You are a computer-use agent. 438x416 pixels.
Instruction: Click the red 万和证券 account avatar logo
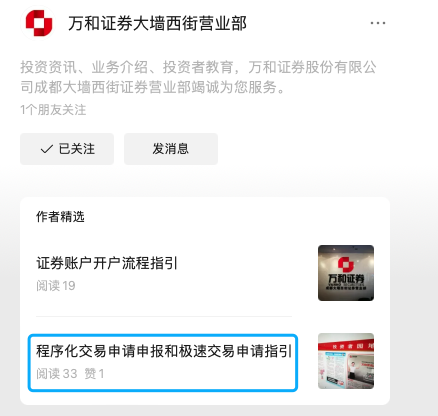[39, 23]
